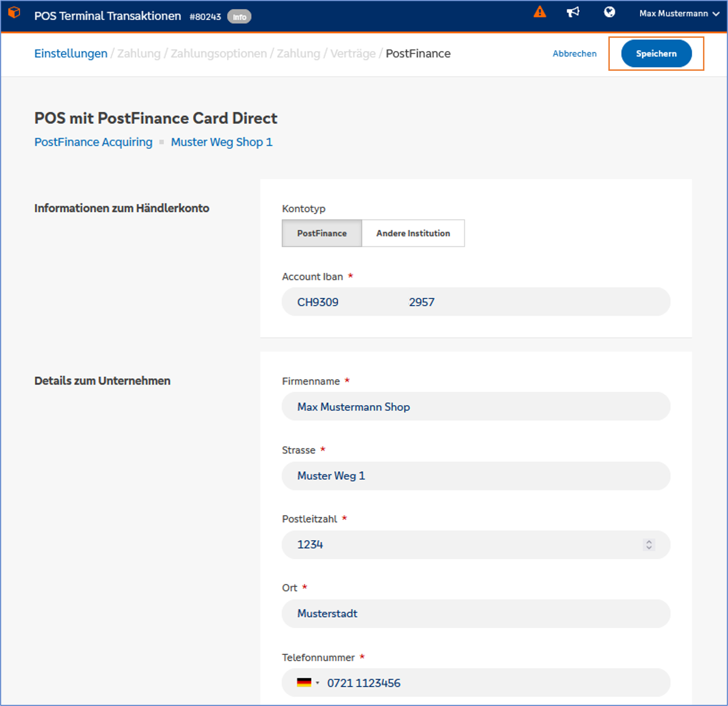This screenshot has width=728, height=706.
Task: Click the Account Iban input field
Action: [x=476, y=302]
